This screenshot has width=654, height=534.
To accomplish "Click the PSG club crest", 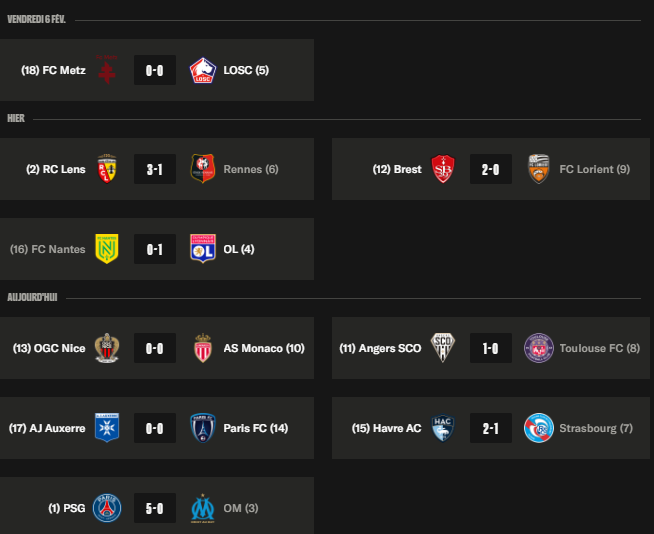I will (107, 508).
